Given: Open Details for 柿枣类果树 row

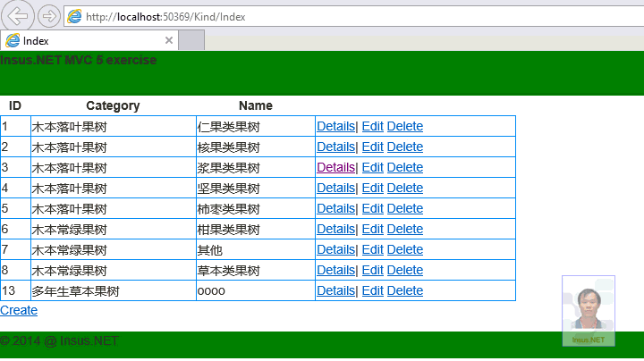Looking at the screenshot, I should click(x=335, y=208).
